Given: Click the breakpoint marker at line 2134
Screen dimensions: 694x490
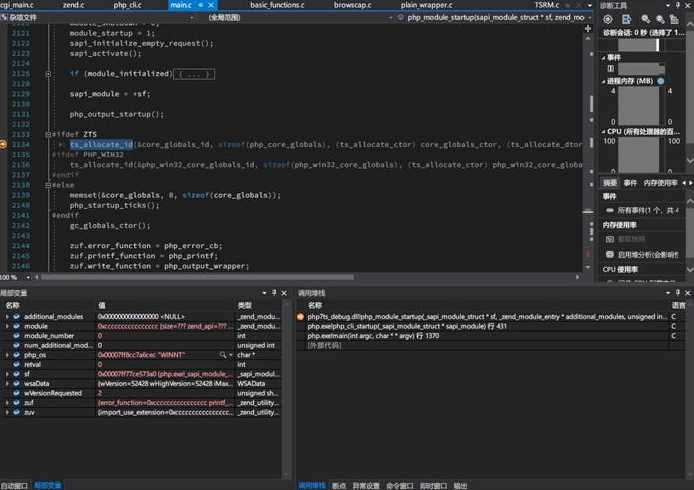Looking at the screenshot, I should (3, 144).
